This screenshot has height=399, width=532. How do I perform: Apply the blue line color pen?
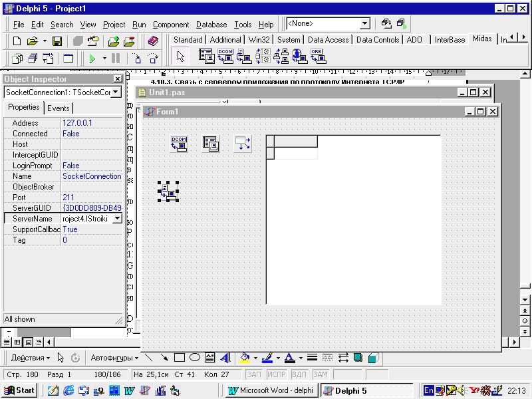point(268,358)
